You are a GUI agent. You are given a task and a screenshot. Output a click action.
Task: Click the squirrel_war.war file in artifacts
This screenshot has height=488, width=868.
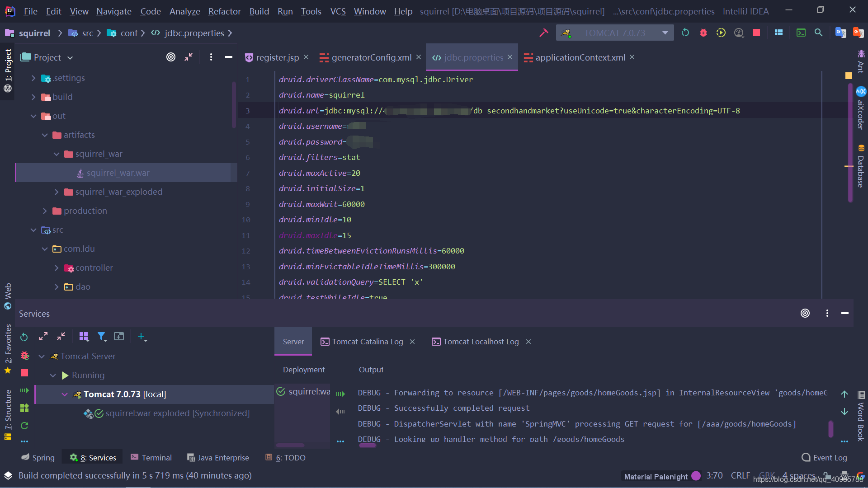point(118,172)
